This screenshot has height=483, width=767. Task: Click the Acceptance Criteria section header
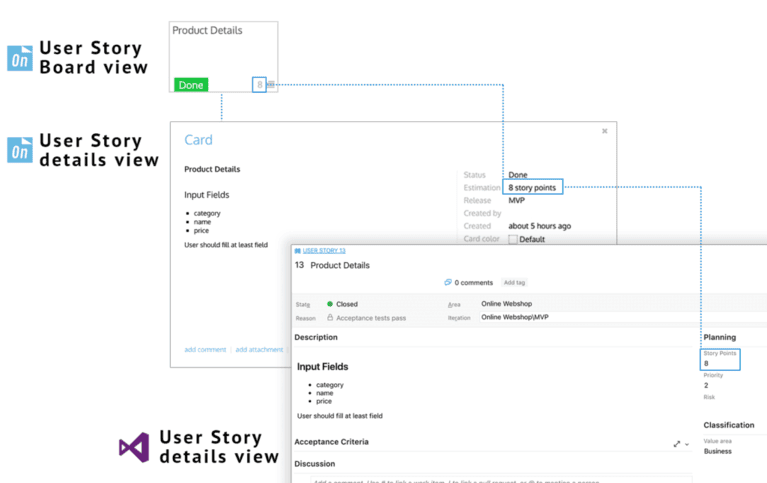point(331,441)
